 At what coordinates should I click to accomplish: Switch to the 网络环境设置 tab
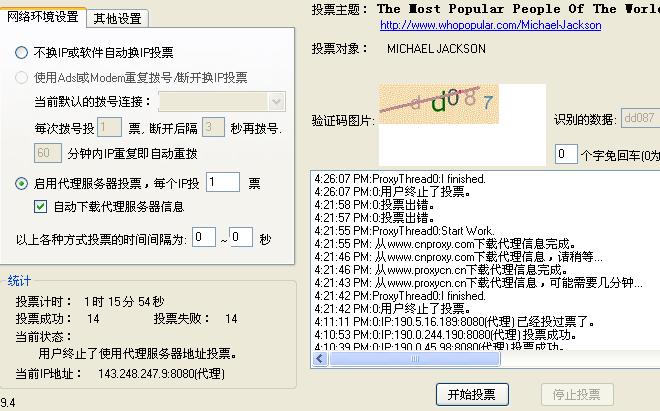pos(42,17)
